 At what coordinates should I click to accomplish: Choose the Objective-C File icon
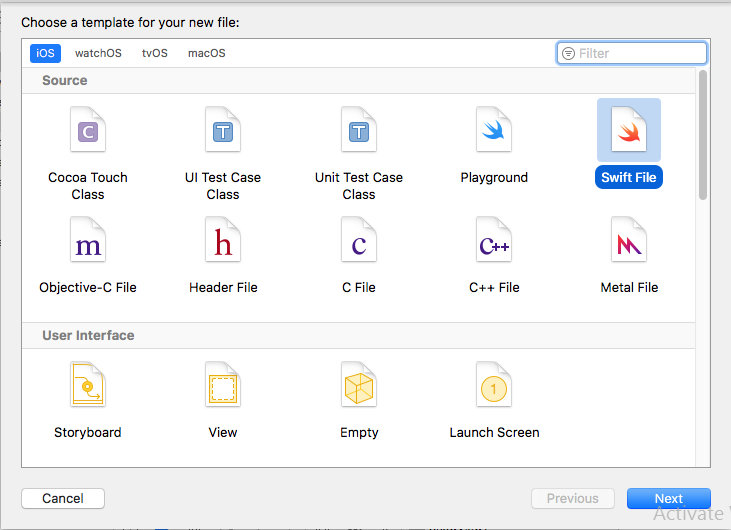click(88, 240)
